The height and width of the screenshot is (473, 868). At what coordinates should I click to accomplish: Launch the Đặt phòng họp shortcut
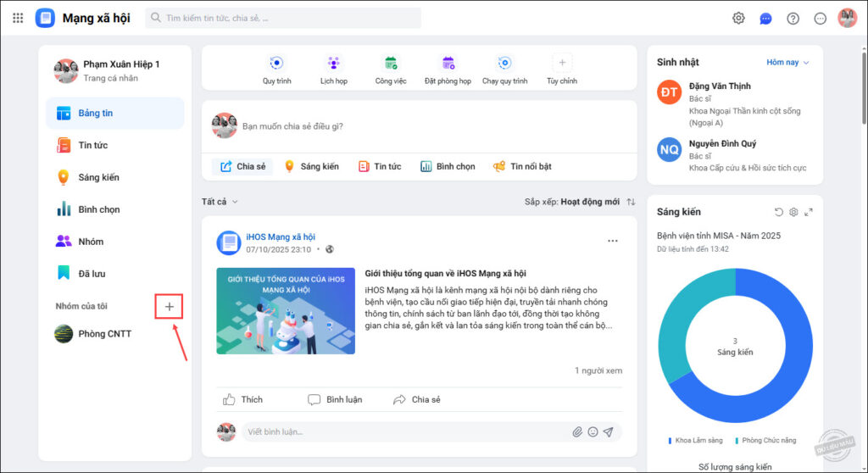pos(448,70)
